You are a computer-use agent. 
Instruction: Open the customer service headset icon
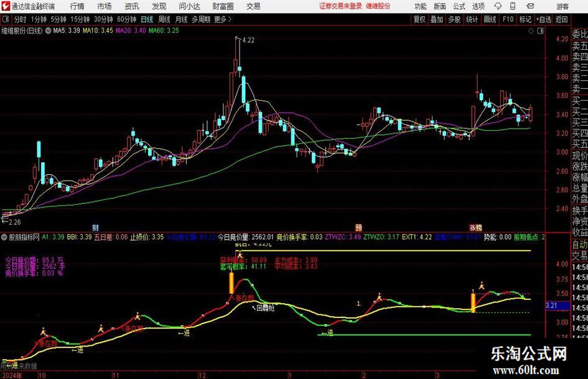tap(498, 6)
